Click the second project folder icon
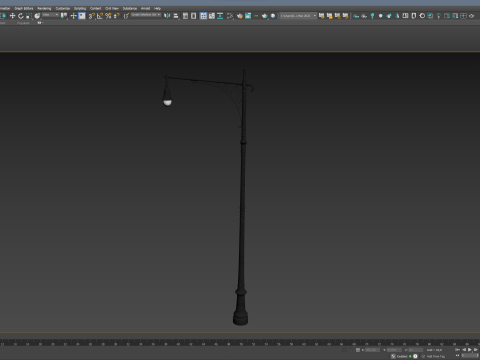The height and width of the screenshot is (360, 480). 330,16
